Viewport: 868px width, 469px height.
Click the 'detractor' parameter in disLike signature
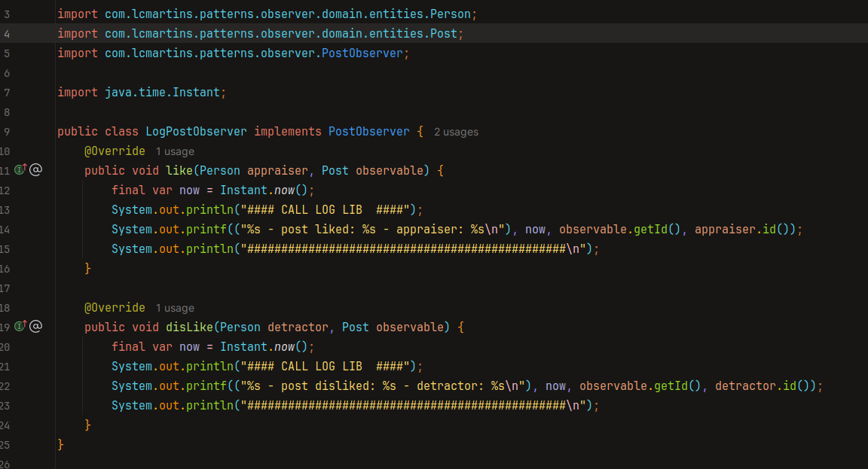tap(298, 327)
